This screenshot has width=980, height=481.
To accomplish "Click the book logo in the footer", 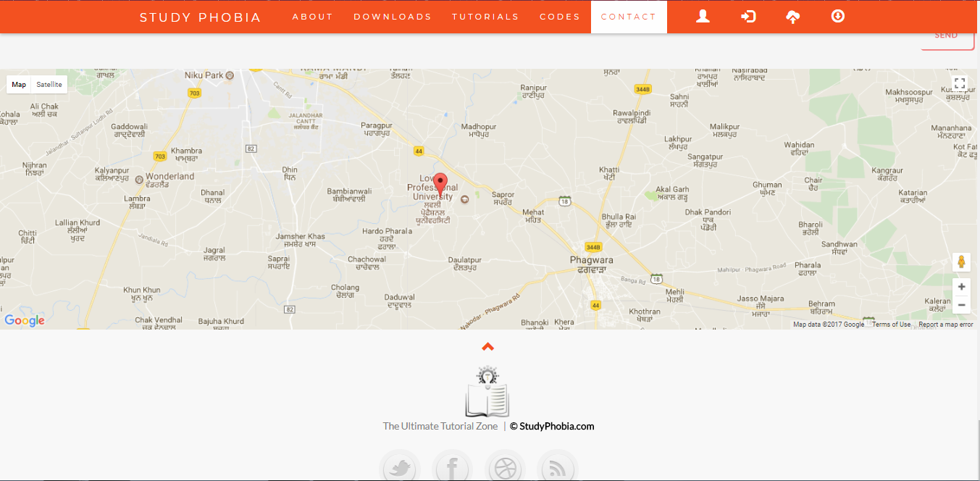I will click(x=487, y=392).
